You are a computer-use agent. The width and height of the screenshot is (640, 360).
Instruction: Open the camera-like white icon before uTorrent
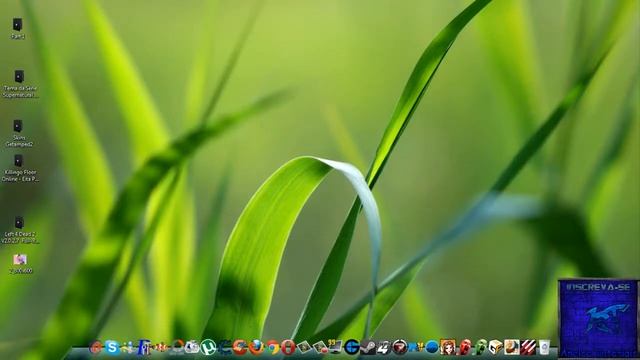pyautogui.click(x=192, y=347)
